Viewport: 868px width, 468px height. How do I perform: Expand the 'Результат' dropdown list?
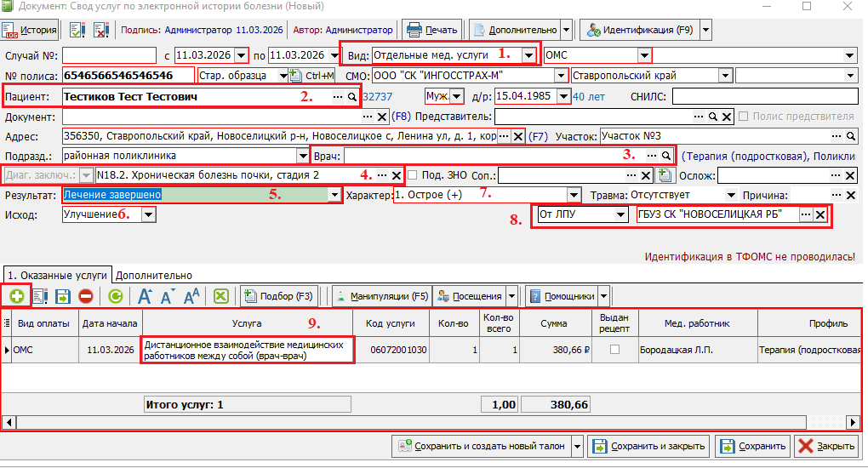[x=334, y=195]
